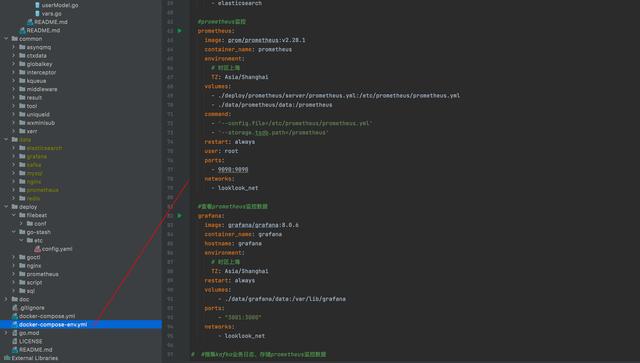The width and height of the screenshot is (640, 363).
Task: Click the LICENSE file icon
Action: [x=15, y=341]
